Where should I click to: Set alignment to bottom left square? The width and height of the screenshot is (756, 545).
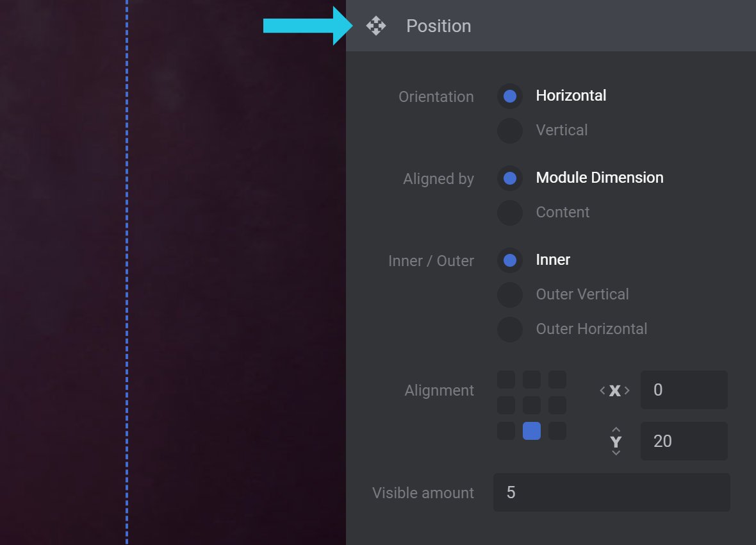pos(505,431)
